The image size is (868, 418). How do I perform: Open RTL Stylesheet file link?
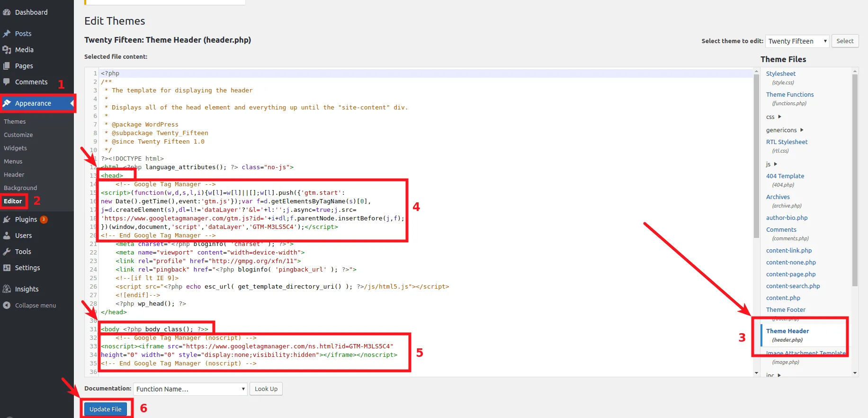pos(787,142)
